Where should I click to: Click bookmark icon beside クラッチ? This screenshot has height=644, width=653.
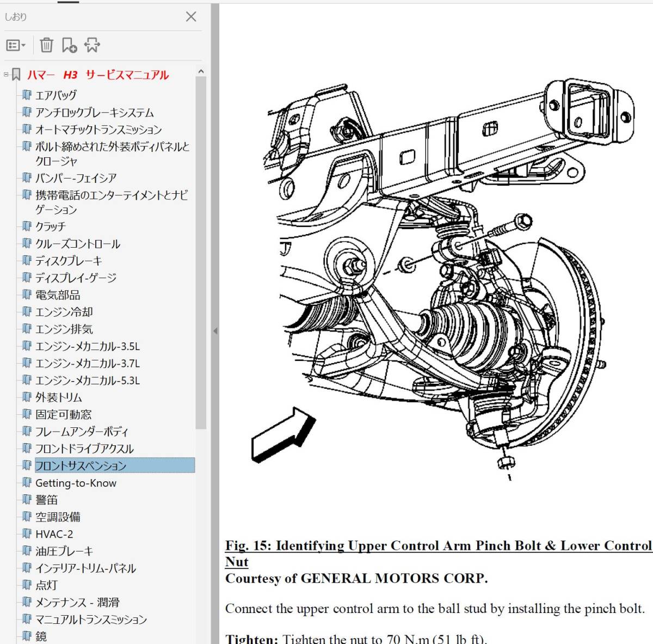click(27, 226)
